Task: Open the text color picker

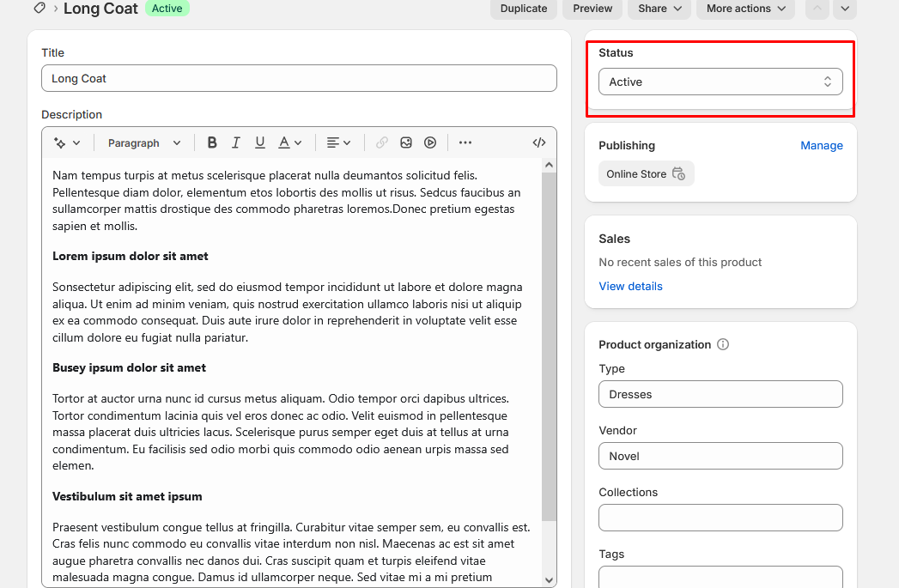Action: click(289, 142)
